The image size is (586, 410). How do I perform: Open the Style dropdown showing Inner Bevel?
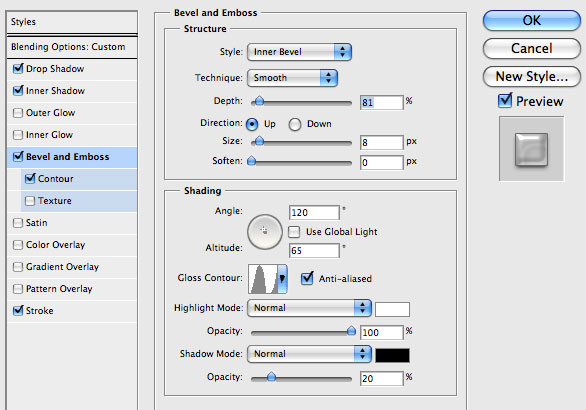click(299, 52)
